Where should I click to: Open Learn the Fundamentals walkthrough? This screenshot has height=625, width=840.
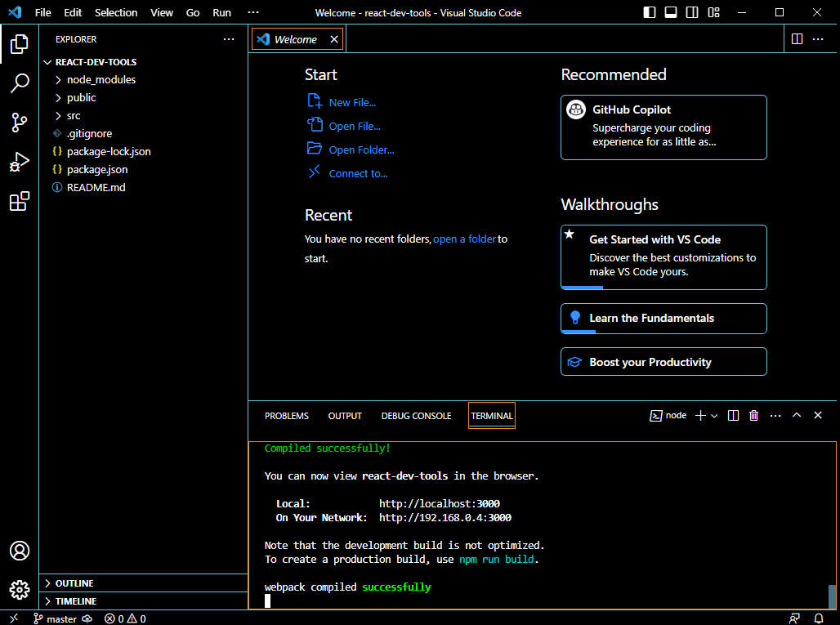pos(664,319)
